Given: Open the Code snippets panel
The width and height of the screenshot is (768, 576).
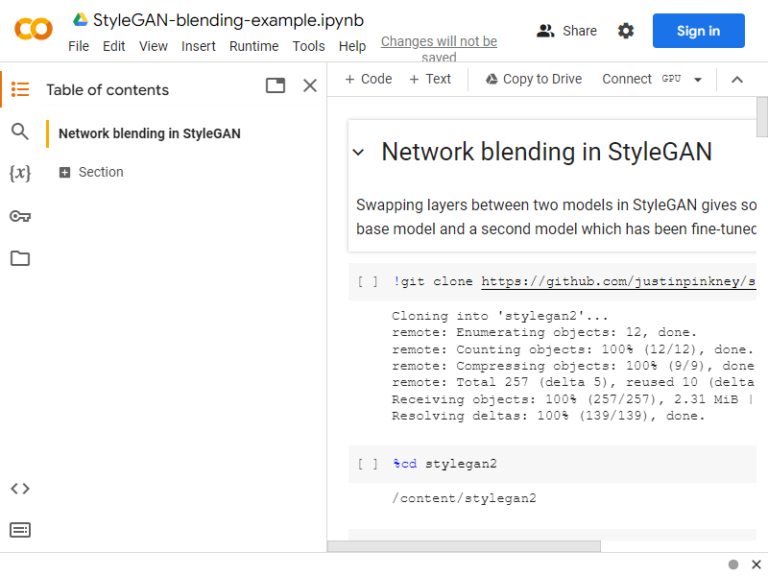Looking at the screenshot, I should pyautogui.click(x=20, y=488).
